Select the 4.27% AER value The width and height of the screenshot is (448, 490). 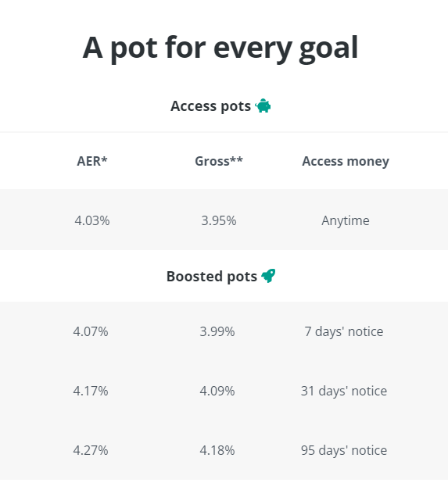(91, 450)
